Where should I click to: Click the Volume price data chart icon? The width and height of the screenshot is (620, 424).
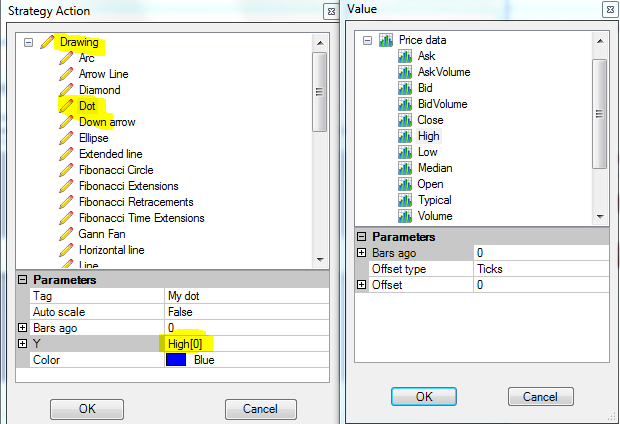tap(405, 216)
